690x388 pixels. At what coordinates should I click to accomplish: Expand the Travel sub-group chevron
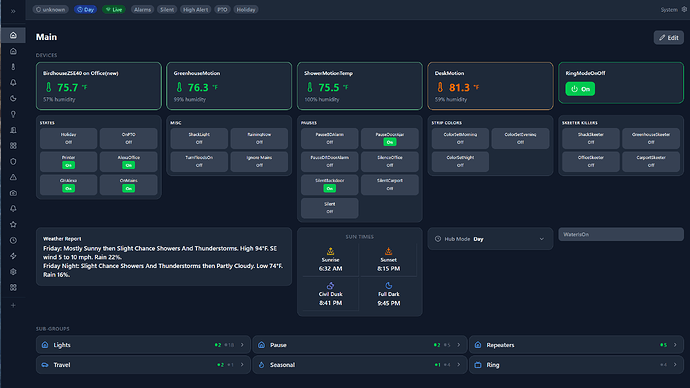point(242,365)
